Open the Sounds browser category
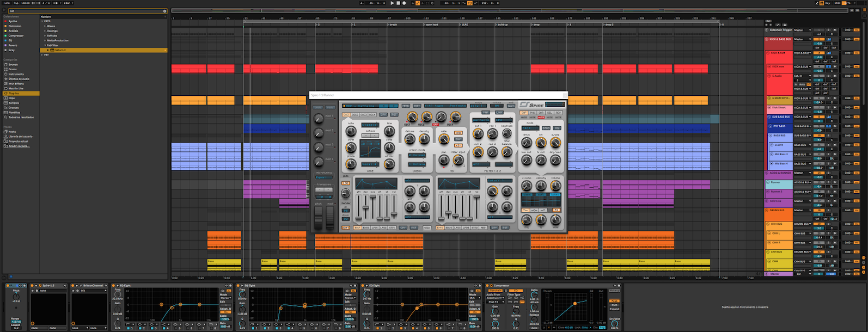This screenshot has height=332, width=868. [x=13, y=64]
